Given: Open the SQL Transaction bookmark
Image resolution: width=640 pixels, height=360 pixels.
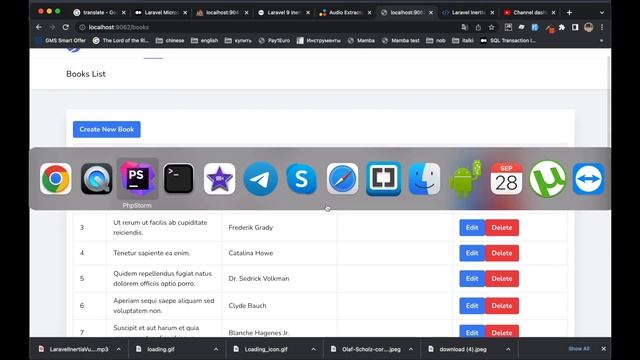Looking at the screenshot, I should click(x=508, y=40).
